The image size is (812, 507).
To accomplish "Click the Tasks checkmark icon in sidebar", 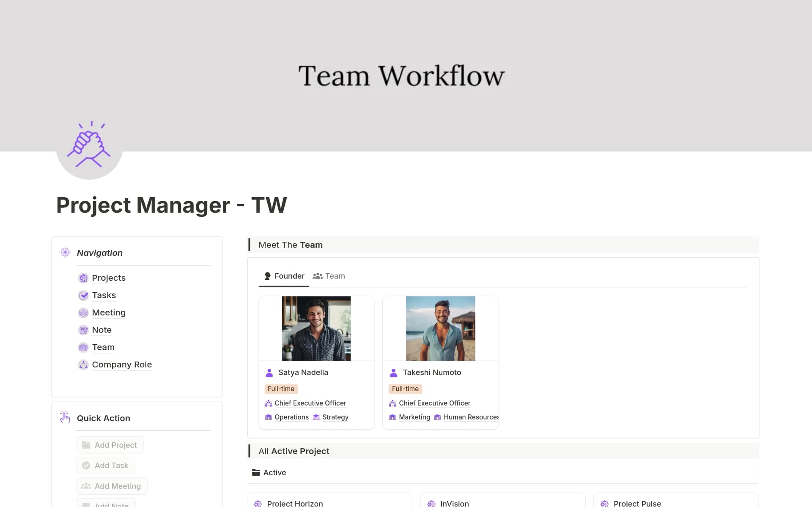I will tap(83, 295).
